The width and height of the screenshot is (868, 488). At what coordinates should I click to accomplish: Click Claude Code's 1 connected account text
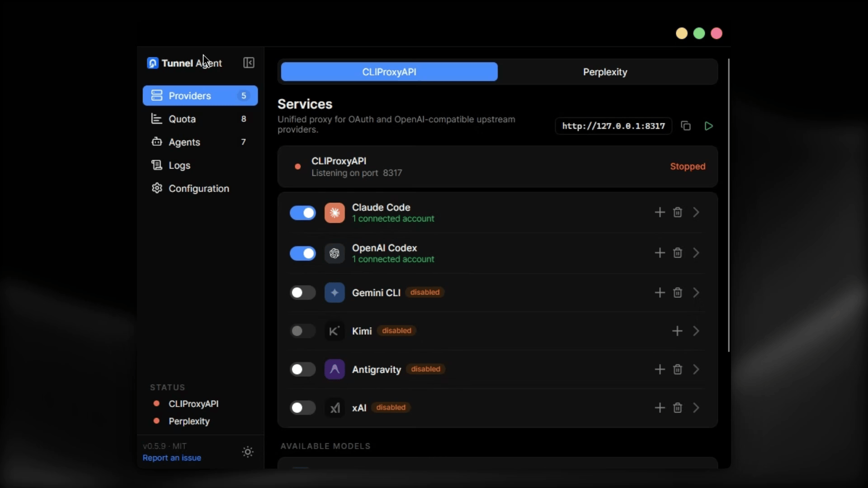point(393,219)
